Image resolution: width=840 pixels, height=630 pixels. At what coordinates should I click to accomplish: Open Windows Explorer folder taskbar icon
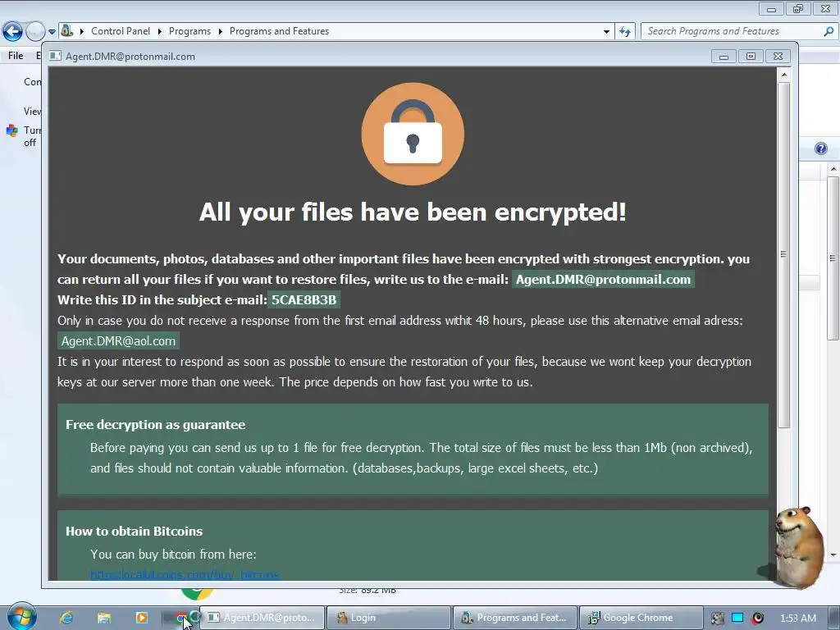[x=104, y=618]
